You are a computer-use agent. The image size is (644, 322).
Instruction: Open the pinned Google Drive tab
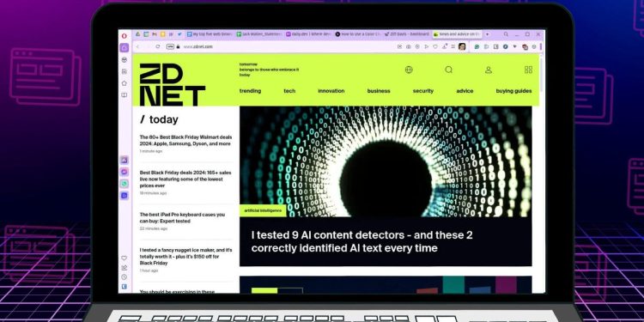point(138,34)
